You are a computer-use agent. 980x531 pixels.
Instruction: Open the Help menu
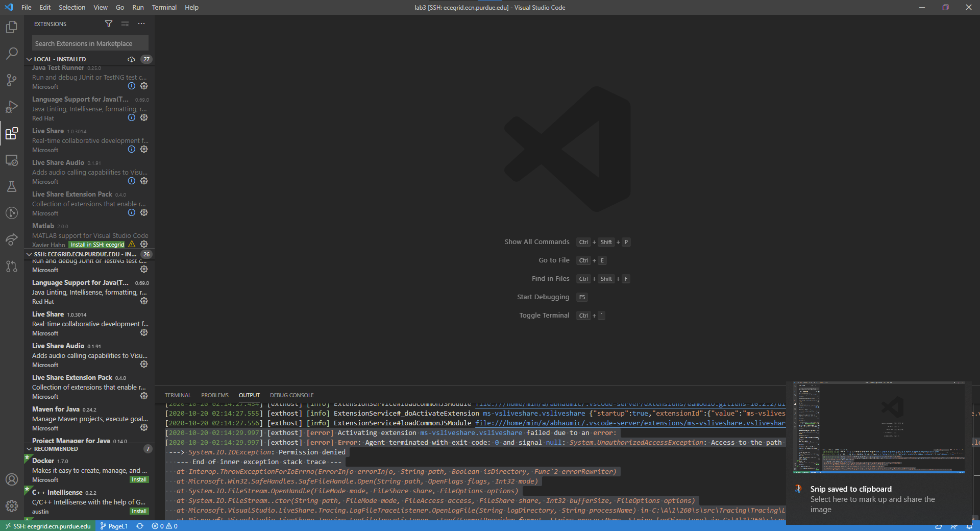coord(191,8)
